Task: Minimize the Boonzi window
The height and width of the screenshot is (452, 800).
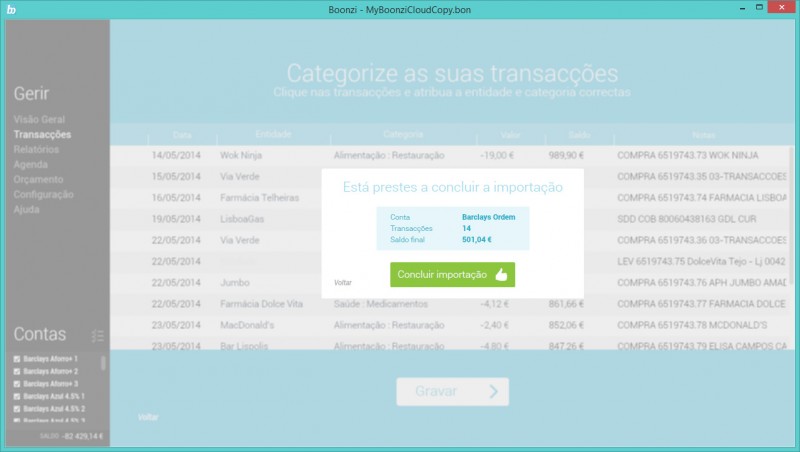Action: pyautogui.click(x=726, y=8)
